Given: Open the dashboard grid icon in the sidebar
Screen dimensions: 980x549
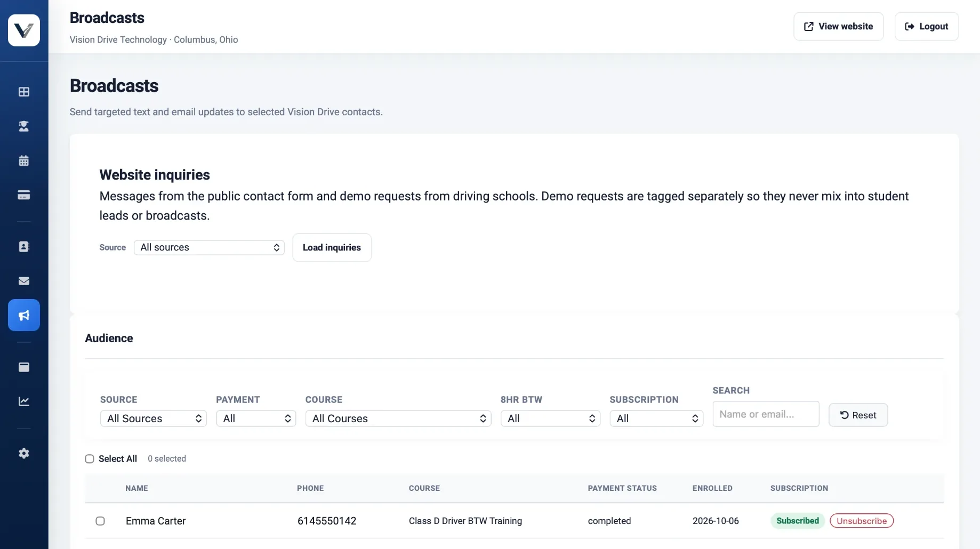Looking at the screenshot, I should click(x=24, y=92).
